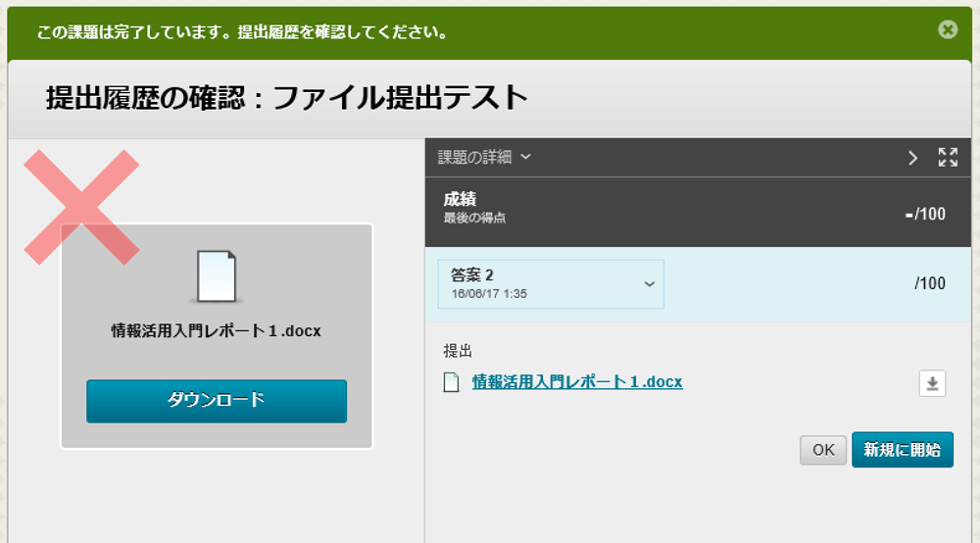This screenshot has width=980, height=543.
Task: Open the 情報活用入門レポート１.docx hyperlink
Action: pyautogui.click(x=576, y=382)
